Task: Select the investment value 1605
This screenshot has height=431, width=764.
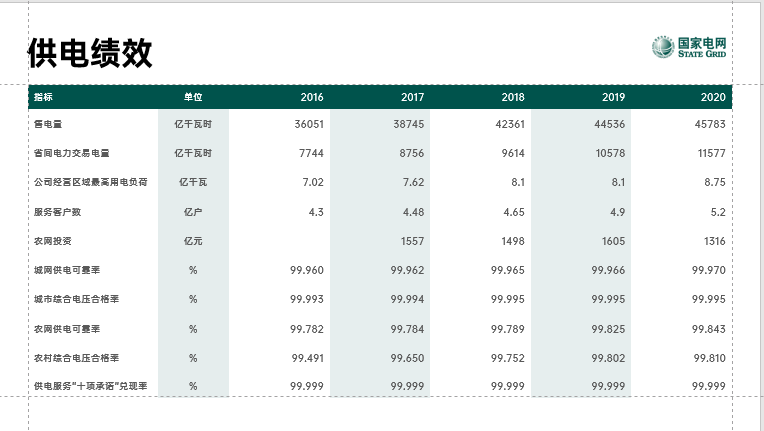Action: 613,241
